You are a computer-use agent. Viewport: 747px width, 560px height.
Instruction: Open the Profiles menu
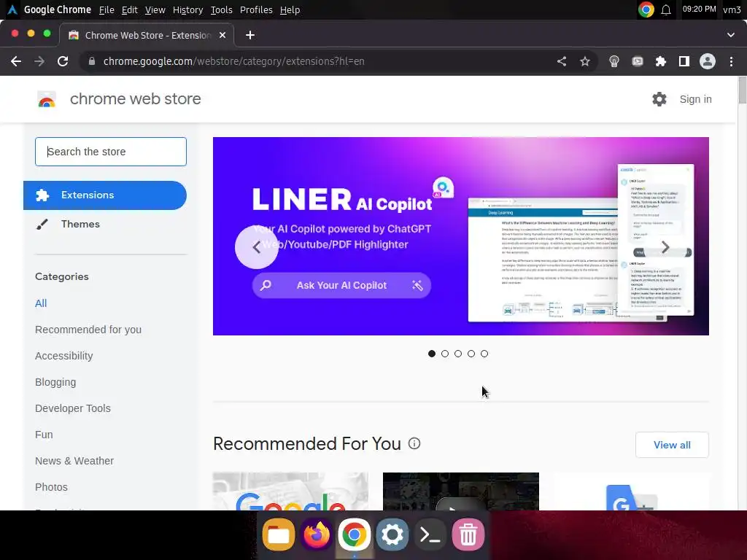point(256,9)
